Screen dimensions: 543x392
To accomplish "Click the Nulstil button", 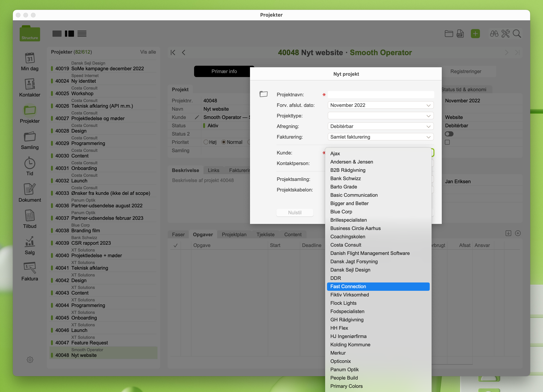I will [x=295, y=213].
